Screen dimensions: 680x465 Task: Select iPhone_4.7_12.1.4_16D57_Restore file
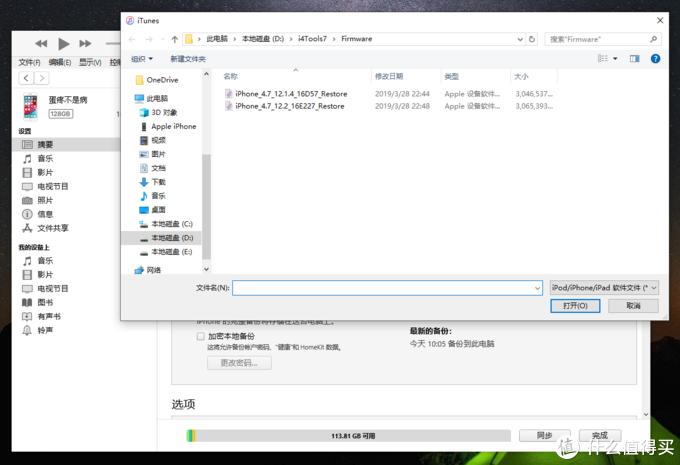click(291, 94)
